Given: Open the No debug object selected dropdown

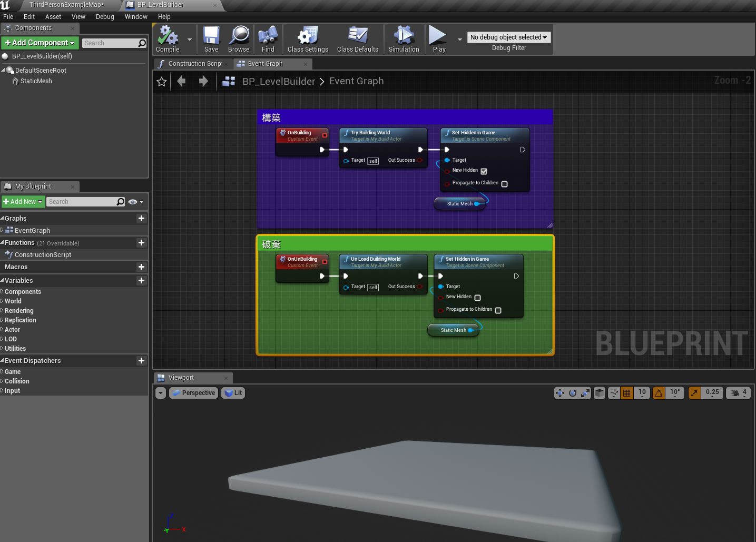Looking at the screenshot, I should (x=508, y=37).
